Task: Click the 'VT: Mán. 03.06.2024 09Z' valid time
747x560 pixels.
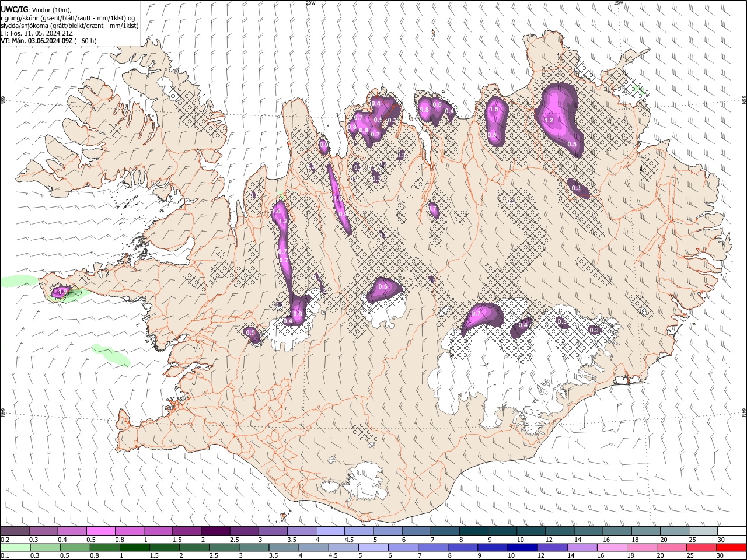Action: pos(37,41)
